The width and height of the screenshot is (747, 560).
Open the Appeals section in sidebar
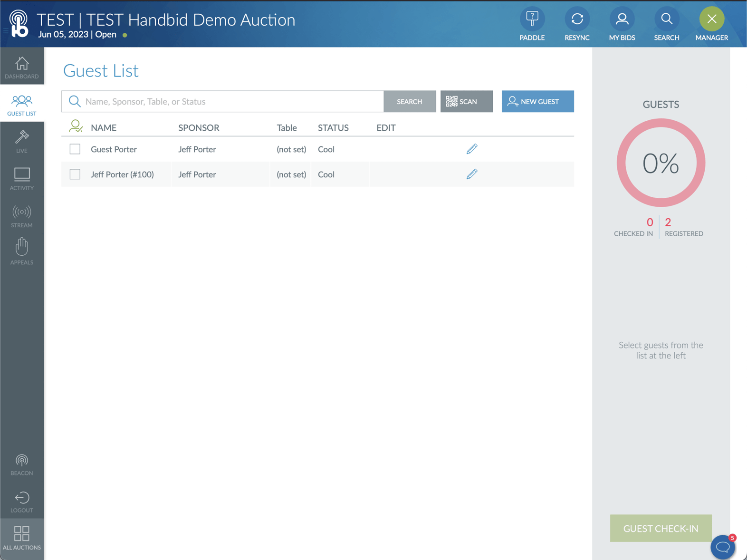point(22,251)
